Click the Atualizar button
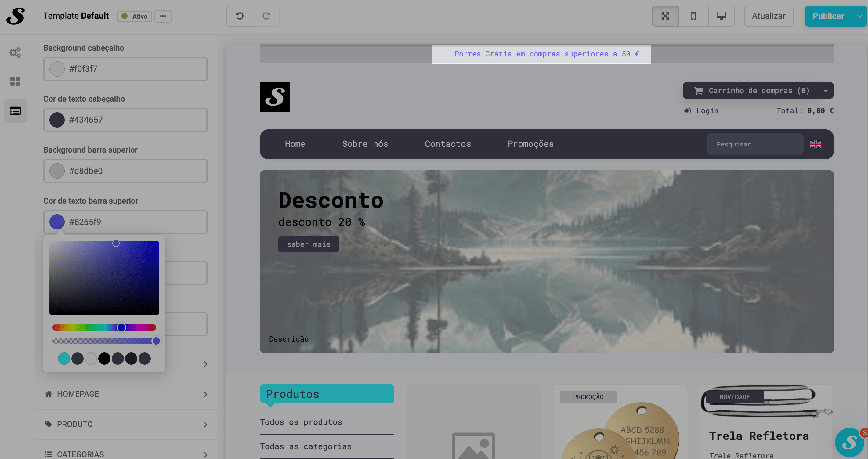 [x=768, y=16]
